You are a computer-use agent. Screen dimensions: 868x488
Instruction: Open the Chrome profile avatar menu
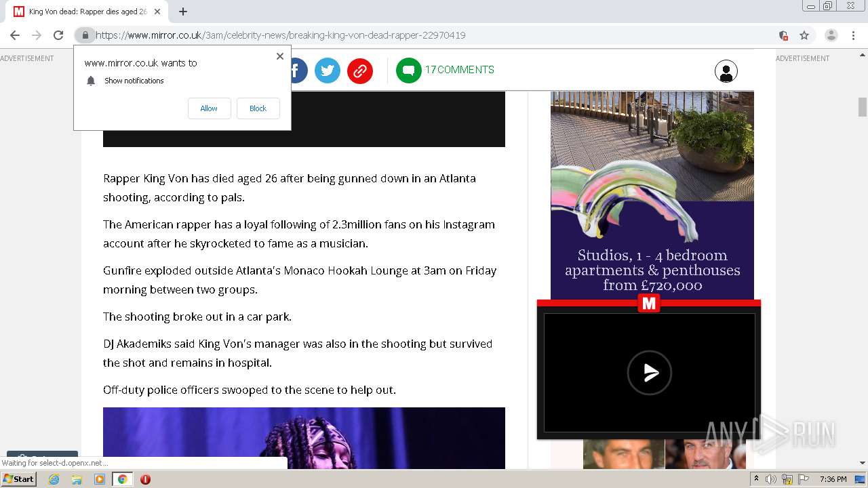[x=831, y=35]
